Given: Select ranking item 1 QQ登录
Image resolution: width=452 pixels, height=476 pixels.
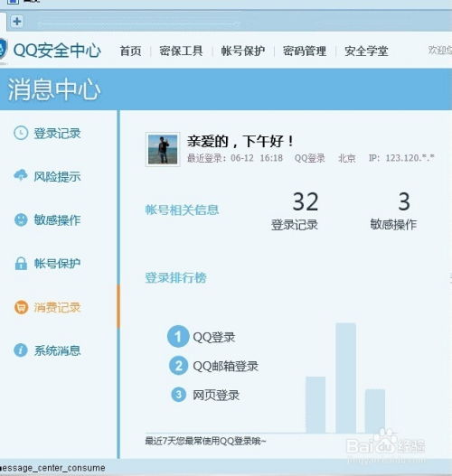Looking at the screenshot, I should [x=202, y=336].
